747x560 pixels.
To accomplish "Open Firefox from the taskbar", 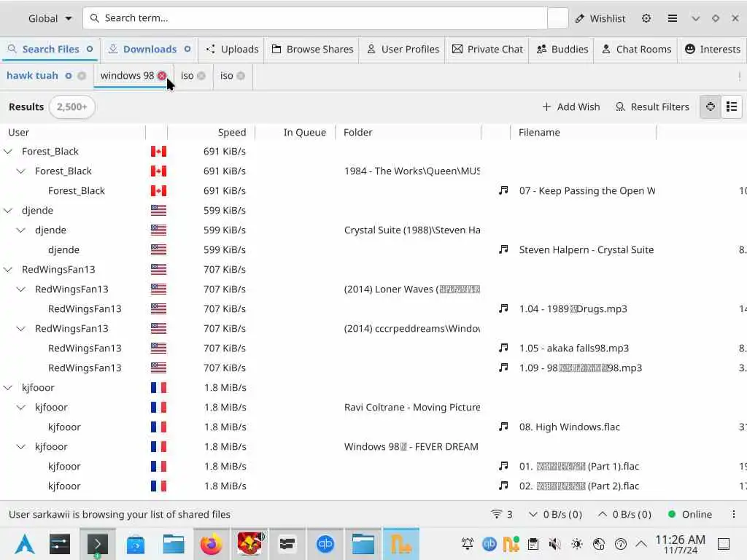I will 211,544.
